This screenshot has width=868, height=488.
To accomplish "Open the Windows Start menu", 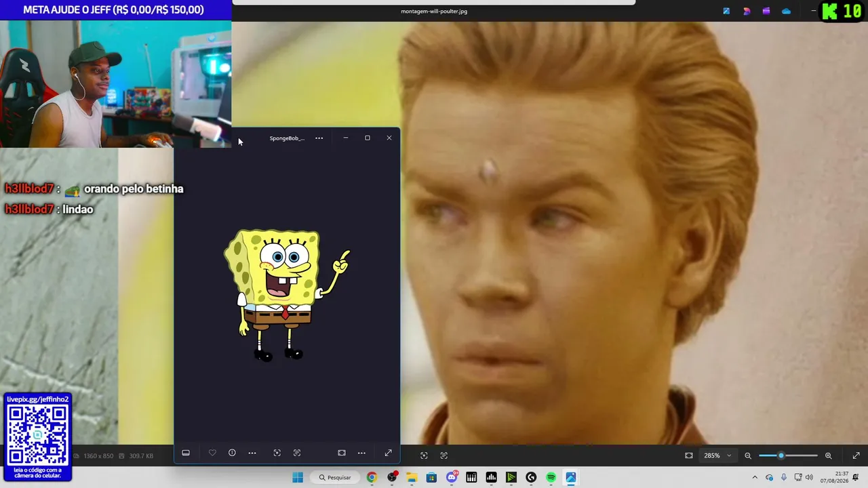I will pyautogui.click(x=298, y=477).
